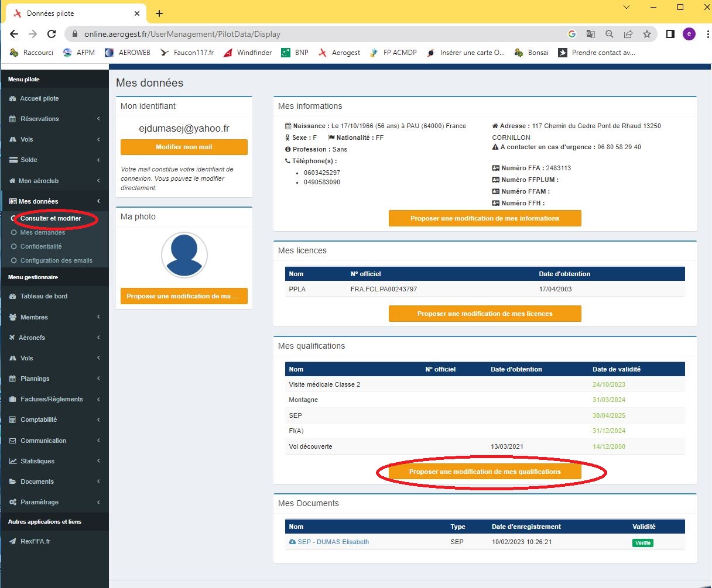Expand the Factures/Règlements menu chevron
The image size is (712, 588).
tap(98, 399)
